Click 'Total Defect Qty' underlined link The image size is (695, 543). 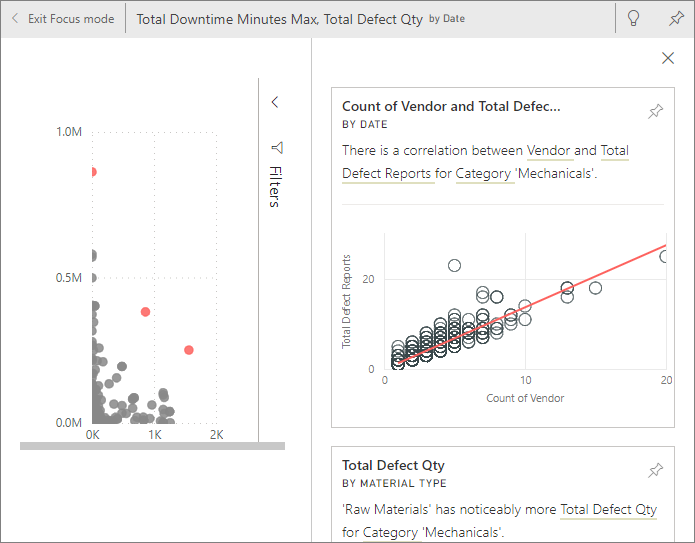(x=608, y=510)
